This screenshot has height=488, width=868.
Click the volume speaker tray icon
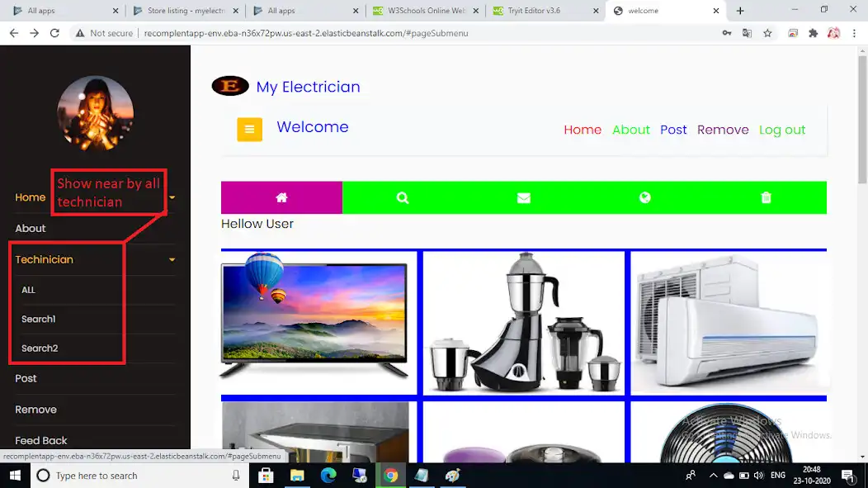(758, 476)
